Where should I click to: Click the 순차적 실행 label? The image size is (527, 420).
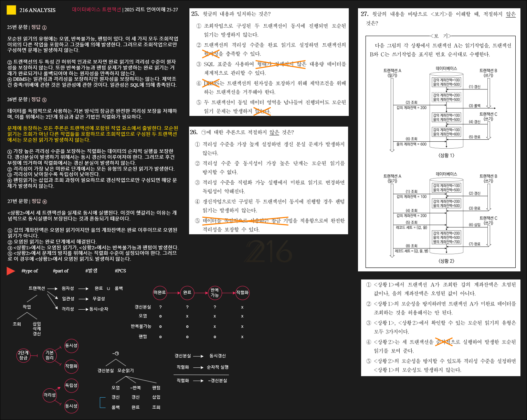pos(218,367)
